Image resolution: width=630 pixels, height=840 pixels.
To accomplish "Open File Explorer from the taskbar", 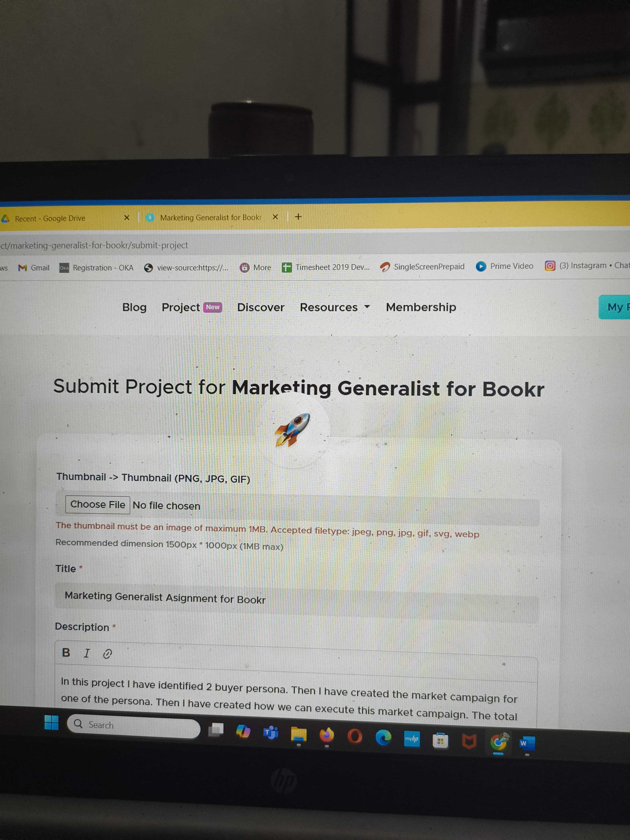I will tap(299, 734).
